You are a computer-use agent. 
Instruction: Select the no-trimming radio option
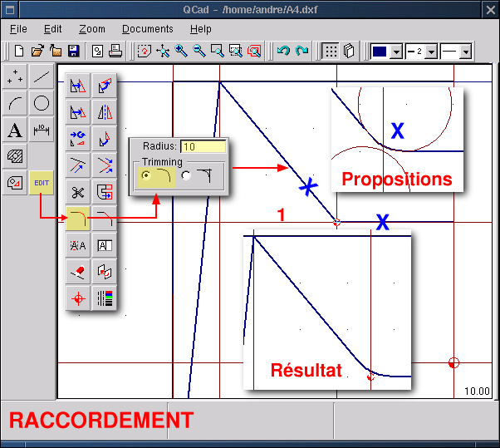tap(186, 175)
